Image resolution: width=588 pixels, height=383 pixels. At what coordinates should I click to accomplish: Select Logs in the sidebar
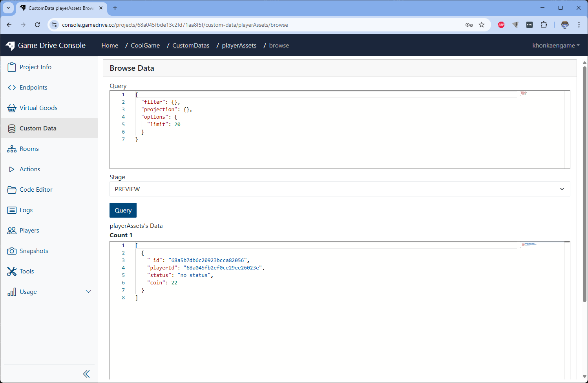(x=26, y=210)
